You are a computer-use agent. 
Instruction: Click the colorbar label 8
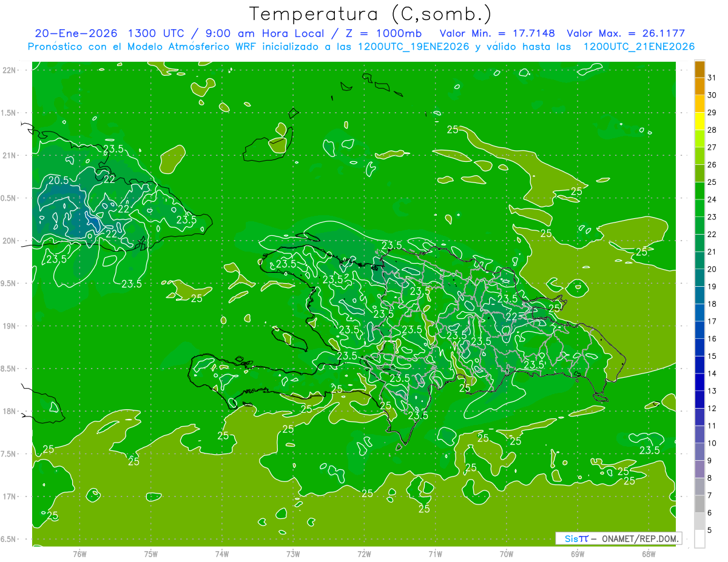[710, 478]
